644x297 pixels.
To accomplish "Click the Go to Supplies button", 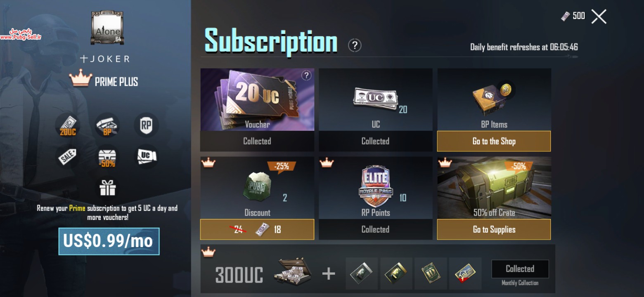I will click(494, 229).
